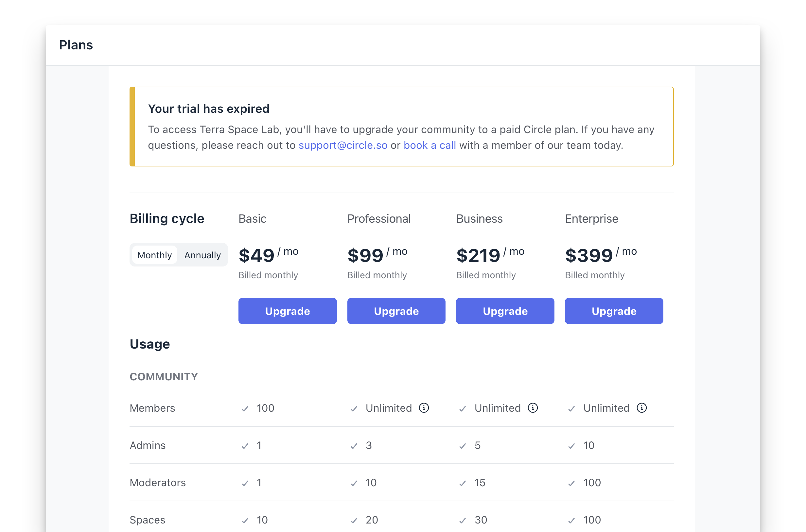Click the info icon beside Professional unlimited members
Screen dimensions: 806x532
point(424,408)
